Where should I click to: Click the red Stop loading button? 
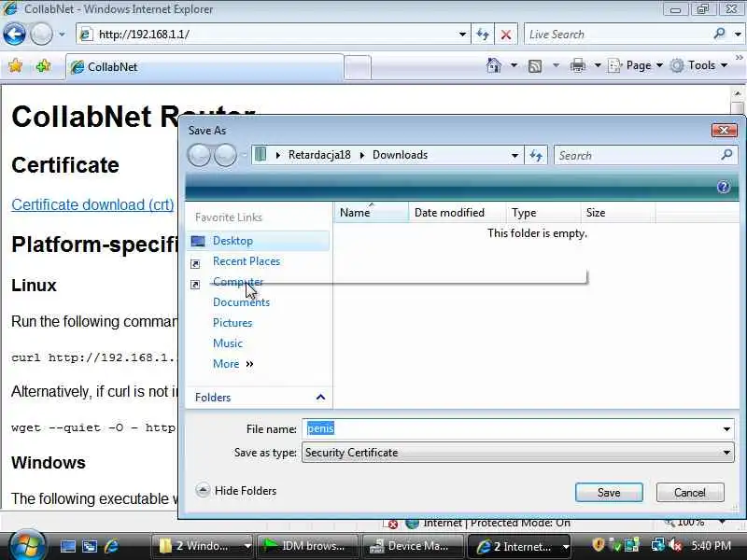click(x=506, y=35)
